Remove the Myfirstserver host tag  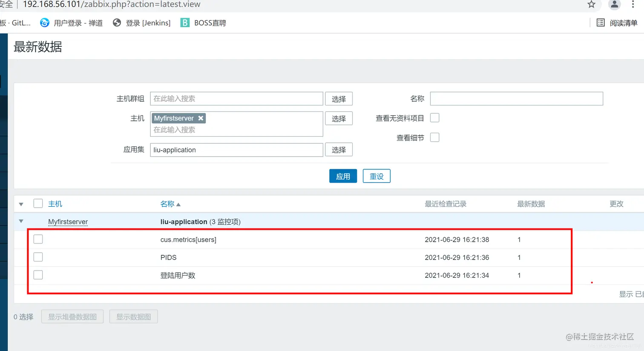[201, 118]
